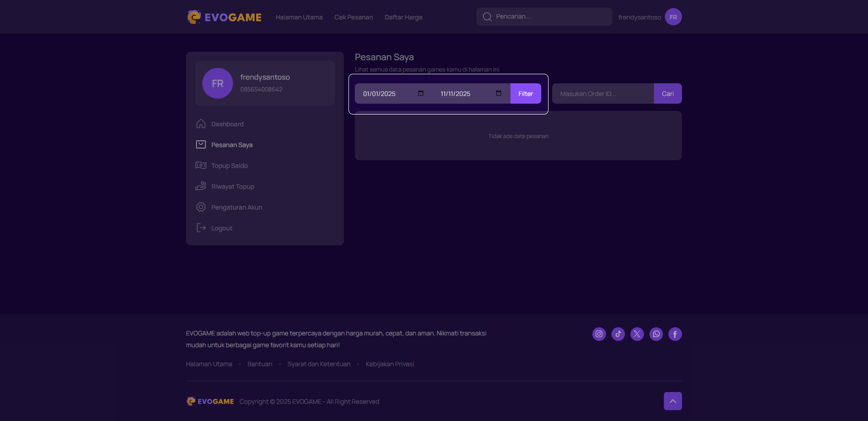The width and height of the screenshot is (868, 421).
Task: Click the Topup Saldo money icon
Action: (x=201, y=165)
